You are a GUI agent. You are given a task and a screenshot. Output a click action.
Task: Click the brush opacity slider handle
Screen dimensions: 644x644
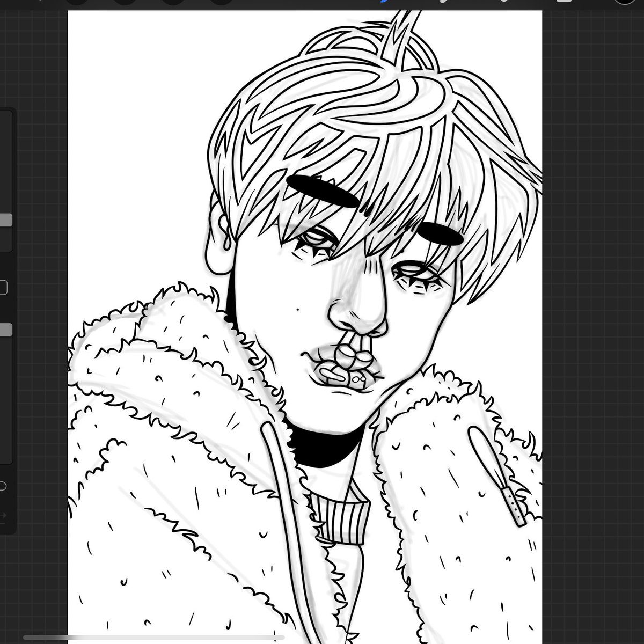5,330
